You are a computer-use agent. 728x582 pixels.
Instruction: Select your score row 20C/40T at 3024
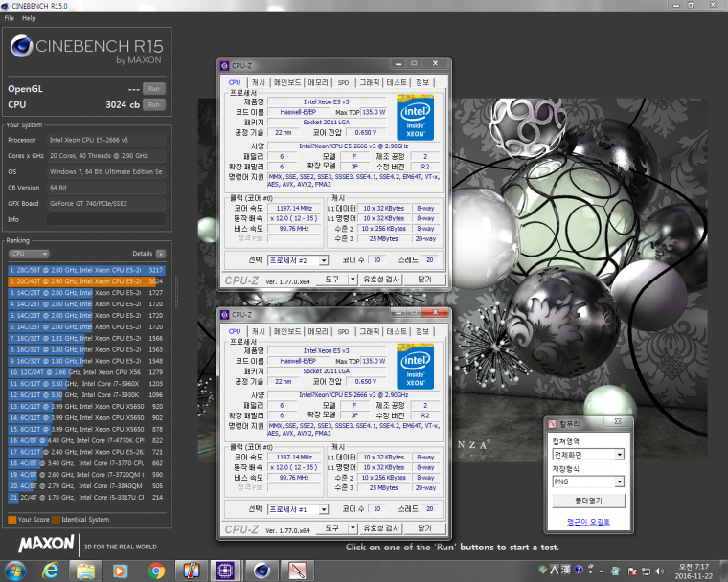pyautogui.click(x=86, y=281)
